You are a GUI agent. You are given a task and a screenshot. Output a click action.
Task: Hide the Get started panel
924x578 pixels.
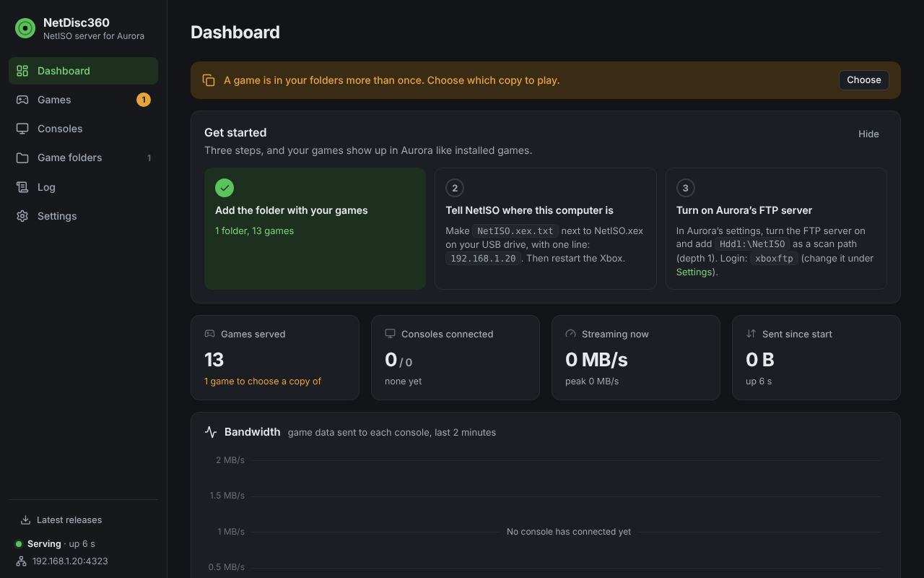click(868, 134)
